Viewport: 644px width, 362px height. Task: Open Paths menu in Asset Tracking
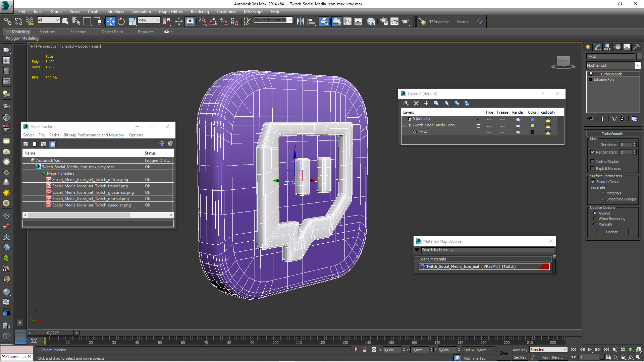pos(54,135)
